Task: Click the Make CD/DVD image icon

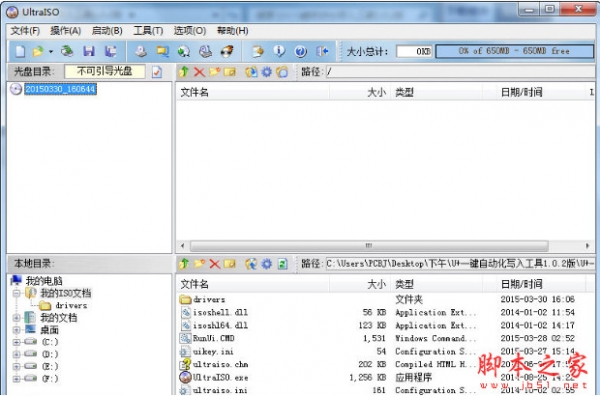Action: coord(141,51)
